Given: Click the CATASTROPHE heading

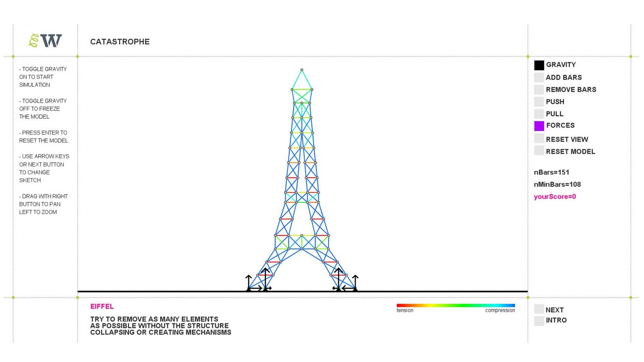Looking at the screenshot, I should (120, 42).
